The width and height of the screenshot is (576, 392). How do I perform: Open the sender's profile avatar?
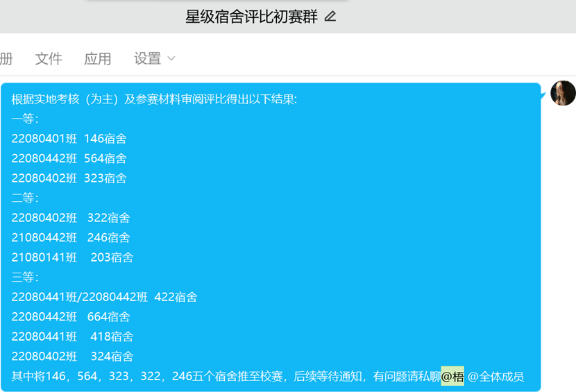tap(563, 93)
